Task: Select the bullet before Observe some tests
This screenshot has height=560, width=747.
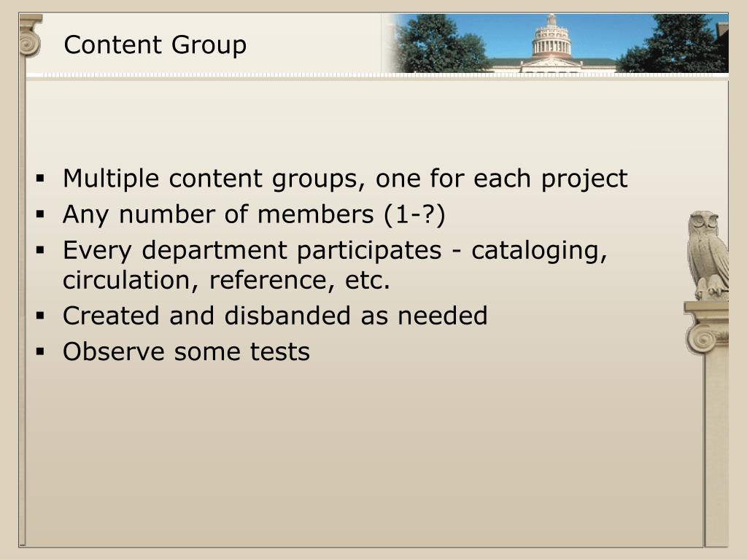Action: tap(41, 352)
